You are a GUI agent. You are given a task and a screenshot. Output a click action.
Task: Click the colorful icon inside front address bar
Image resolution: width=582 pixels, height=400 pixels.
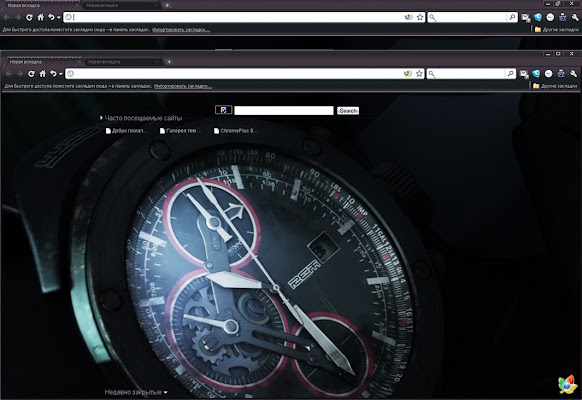[x=408, y=74]
